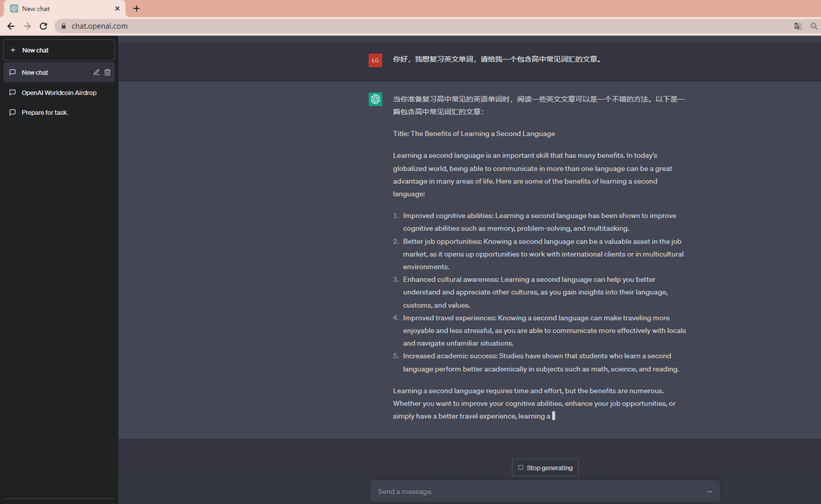Open the selected New chat conversation

[x=59, y=72]
